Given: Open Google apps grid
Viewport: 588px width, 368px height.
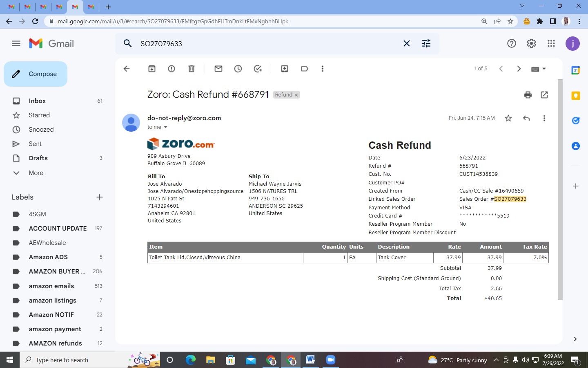Looking at the screenshot, I should [551, 43].
